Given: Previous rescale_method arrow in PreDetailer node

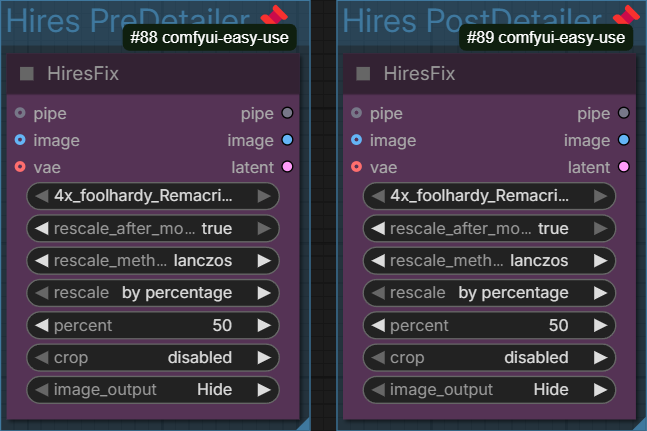Looking at the screenshot, I should [41, 261].
